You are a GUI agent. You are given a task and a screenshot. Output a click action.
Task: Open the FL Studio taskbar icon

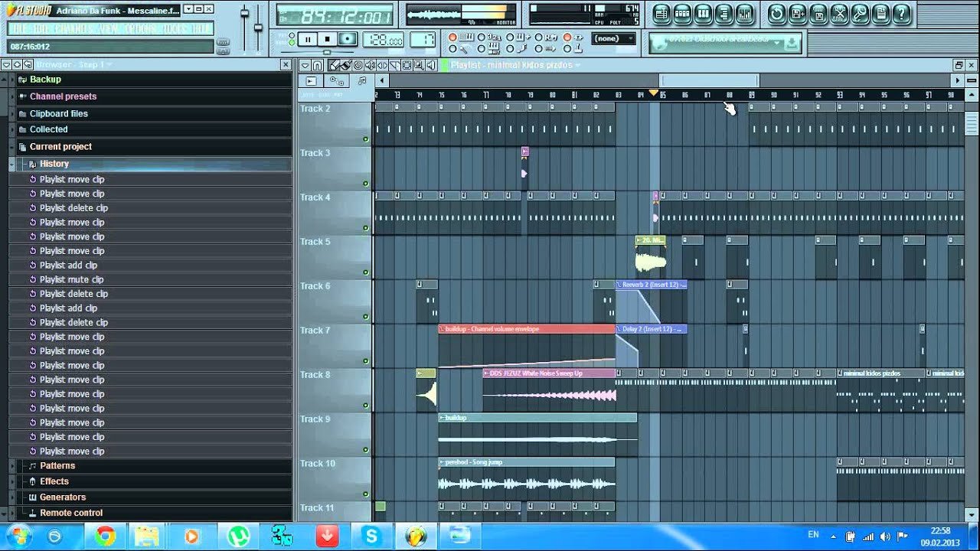pos(416,536)
